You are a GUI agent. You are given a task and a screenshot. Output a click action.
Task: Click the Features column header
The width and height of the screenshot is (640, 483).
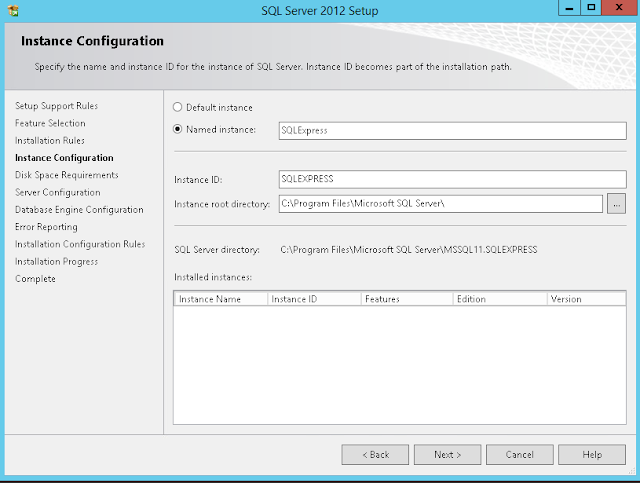(407, 299)
